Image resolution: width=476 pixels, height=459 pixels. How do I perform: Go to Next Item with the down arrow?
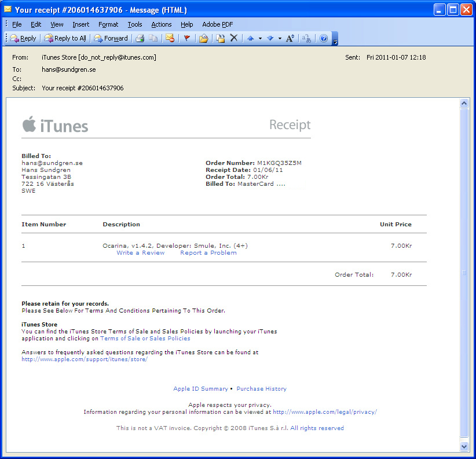click(x=270, y=38)
